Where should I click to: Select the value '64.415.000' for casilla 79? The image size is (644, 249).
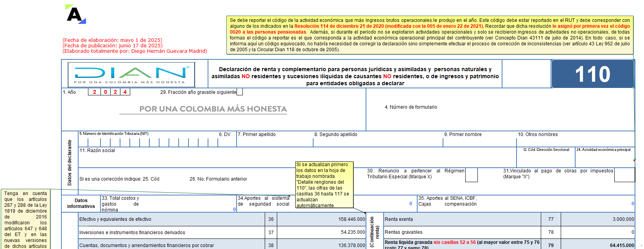pos(598,245)
